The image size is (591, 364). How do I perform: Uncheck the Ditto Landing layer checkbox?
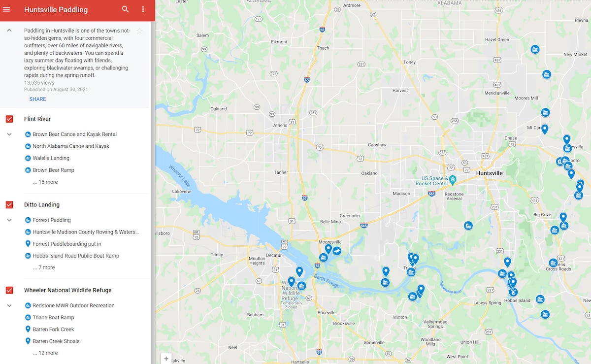click(x=9, y=205)
